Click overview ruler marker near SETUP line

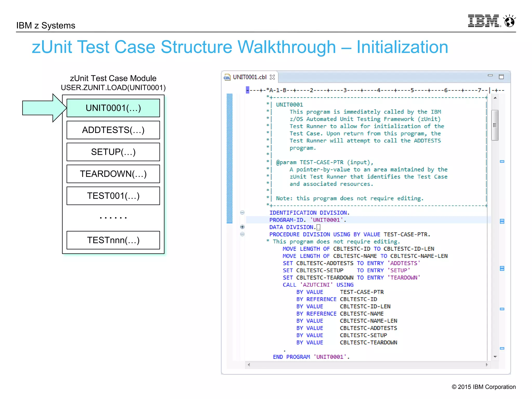502,268
